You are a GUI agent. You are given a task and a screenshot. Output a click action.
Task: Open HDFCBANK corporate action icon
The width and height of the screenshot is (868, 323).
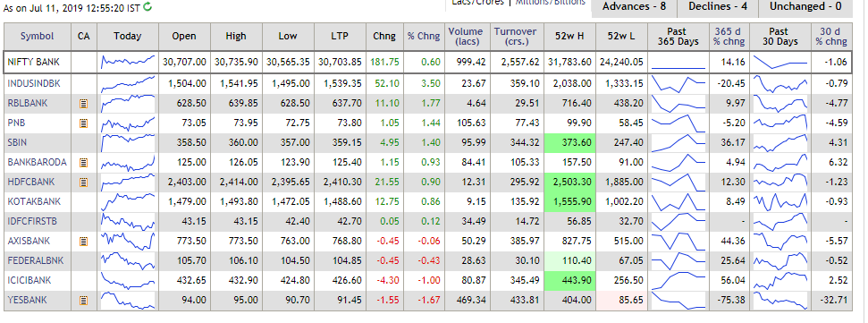[x=84, y=182]
